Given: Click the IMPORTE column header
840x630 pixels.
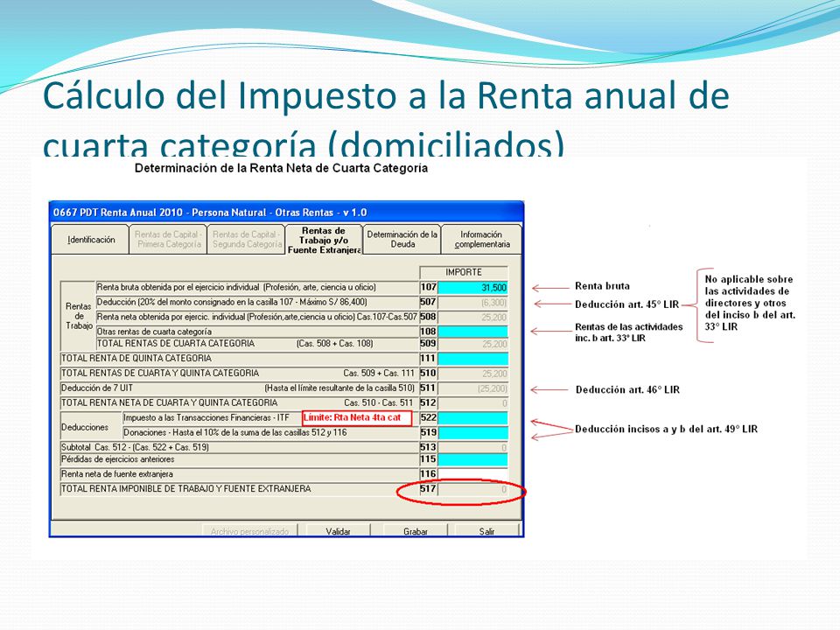Looking at the screenshot, I should [x=464, y=272].
